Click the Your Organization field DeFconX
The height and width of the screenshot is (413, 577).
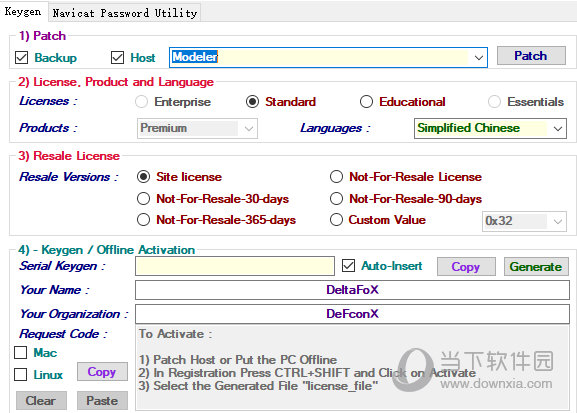pyautogui.click(x=352, y=314)
